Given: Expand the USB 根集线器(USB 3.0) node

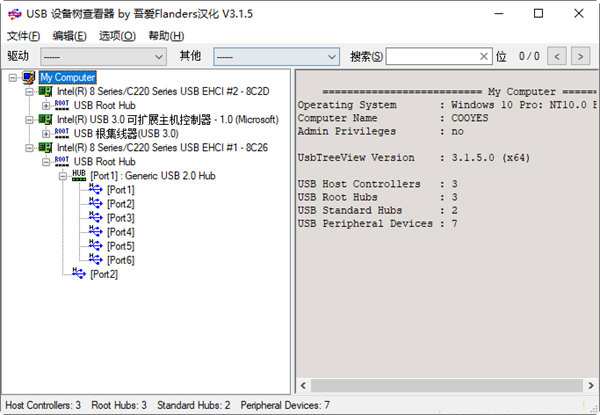Looking at the screenshot, I should point(45,134).
